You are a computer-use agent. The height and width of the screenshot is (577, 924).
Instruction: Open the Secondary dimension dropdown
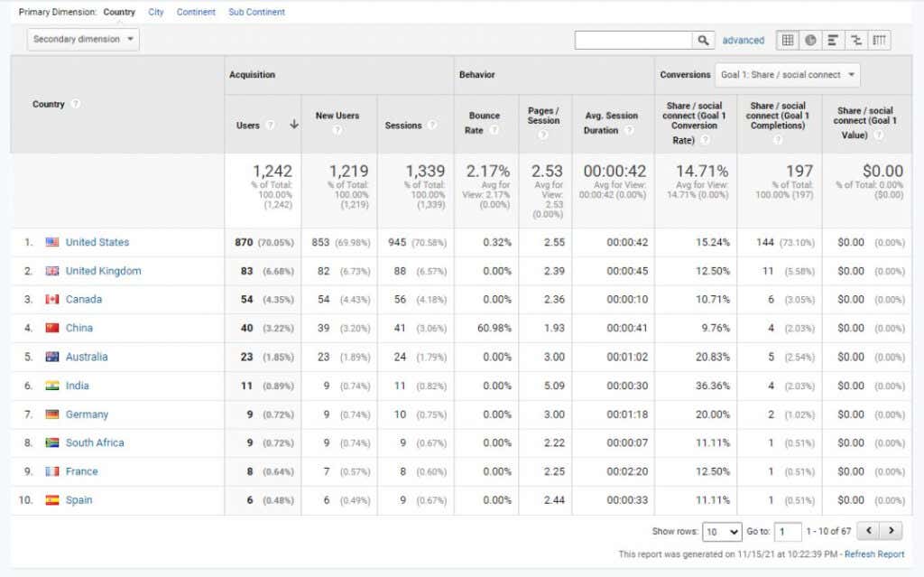tap(82, 40)
